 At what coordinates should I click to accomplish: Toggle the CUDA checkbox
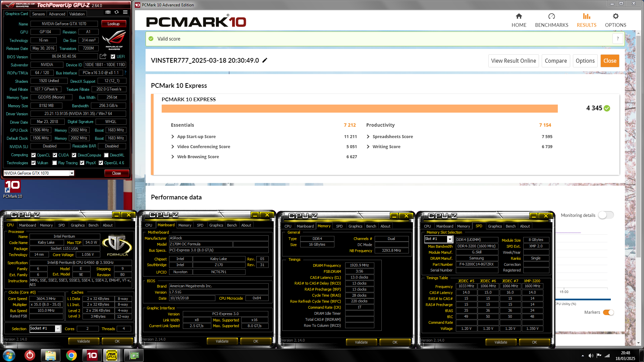pyautogui.click(x=55, y=155)
